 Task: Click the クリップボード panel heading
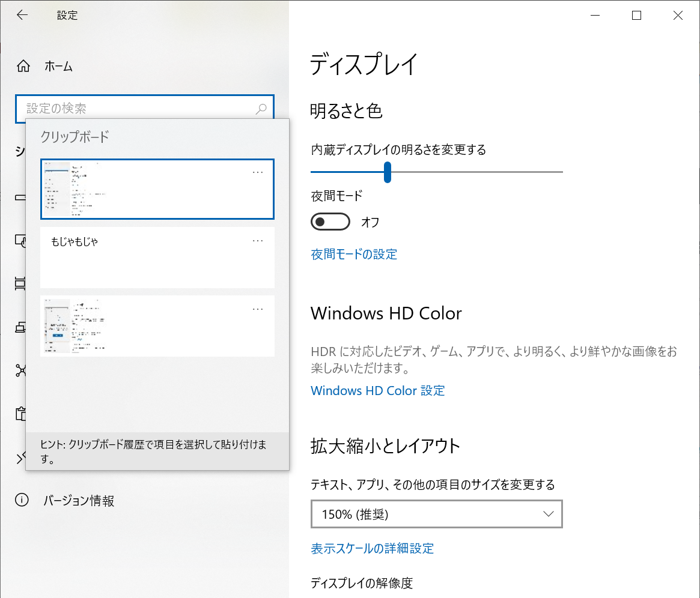[75, 137]
